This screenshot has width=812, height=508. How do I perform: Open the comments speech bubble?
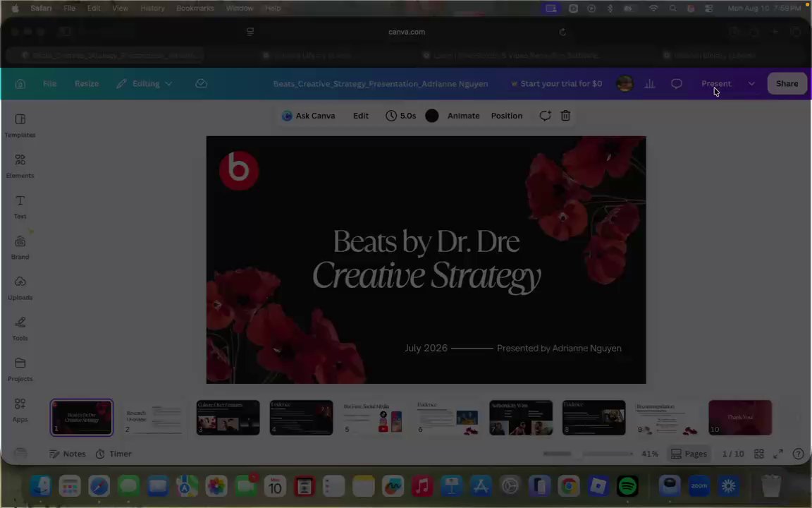(x=677, y=83)
